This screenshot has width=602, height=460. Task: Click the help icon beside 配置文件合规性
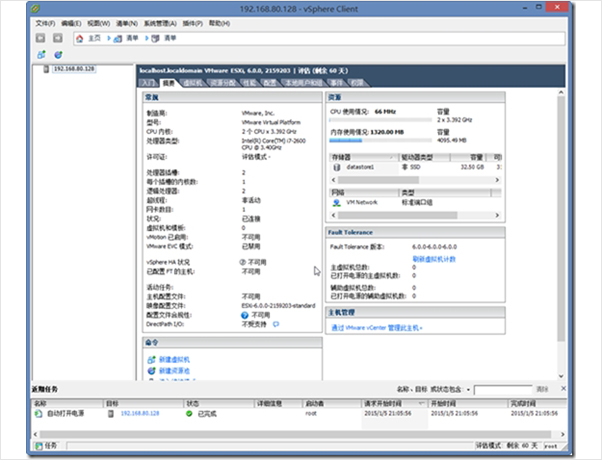(245, 315)
